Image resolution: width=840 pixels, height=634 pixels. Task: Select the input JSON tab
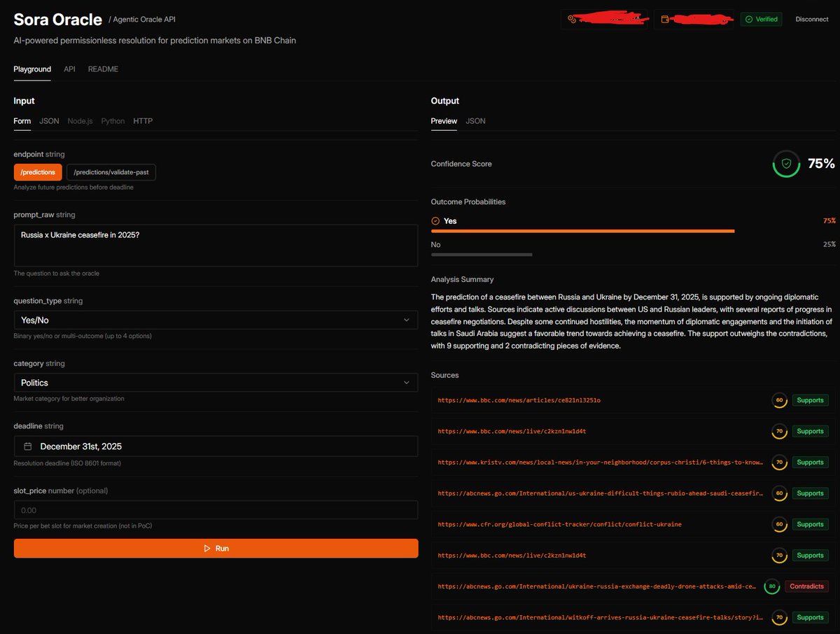(x=49, y=121)
